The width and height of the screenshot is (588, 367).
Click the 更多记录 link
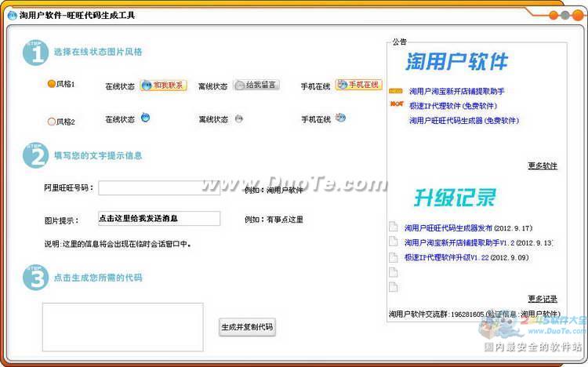pyautogui.click(x=543, y=299)
